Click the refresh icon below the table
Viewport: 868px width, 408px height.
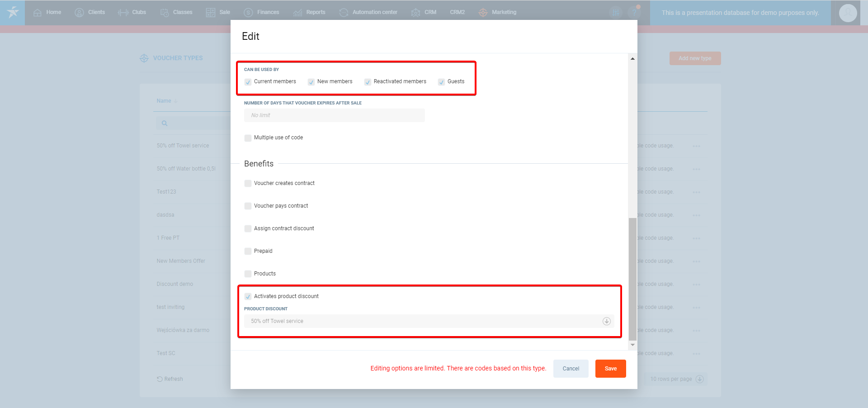(x=160, y=379)
